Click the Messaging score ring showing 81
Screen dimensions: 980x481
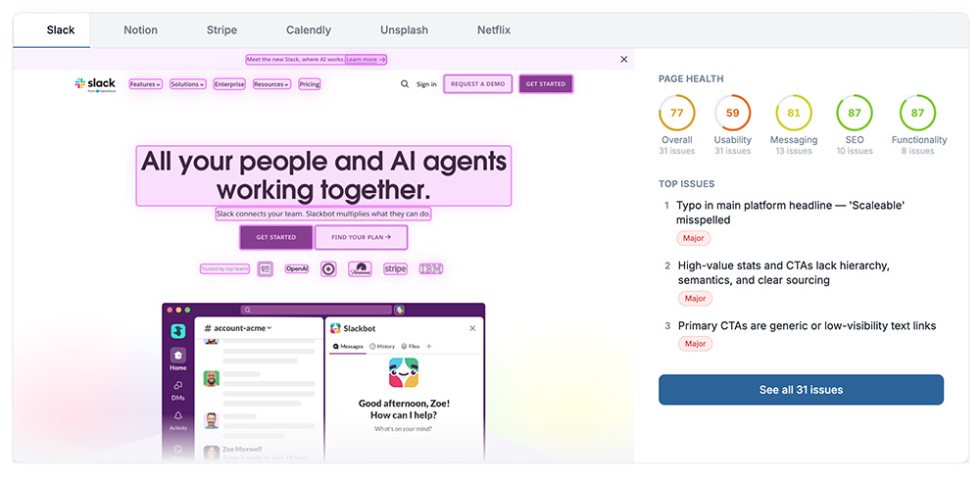[794, 113]
